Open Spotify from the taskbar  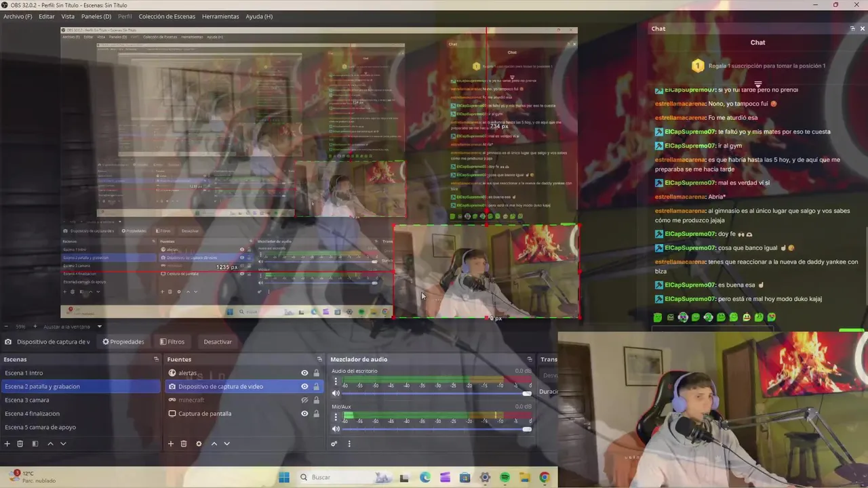[505, 478]
